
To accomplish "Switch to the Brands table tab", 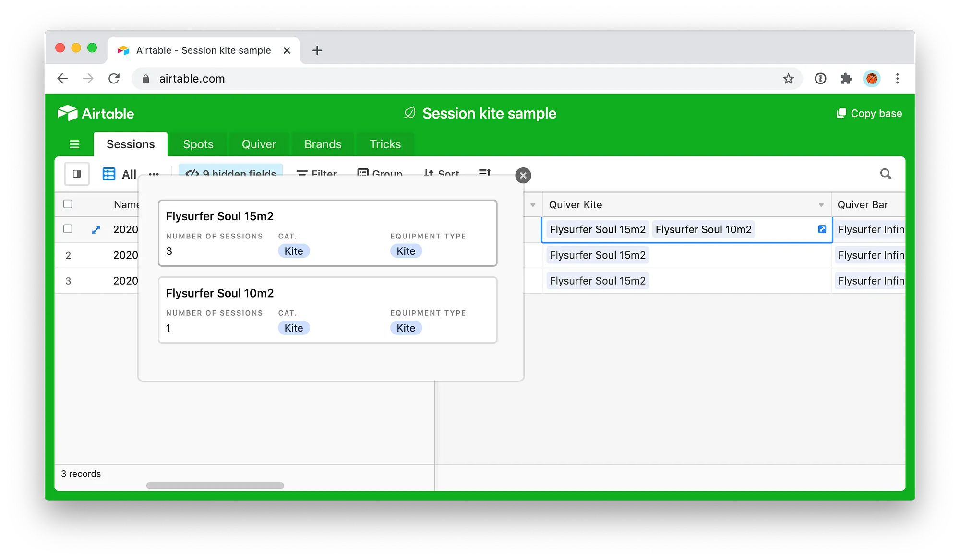I will pos(323,144).
